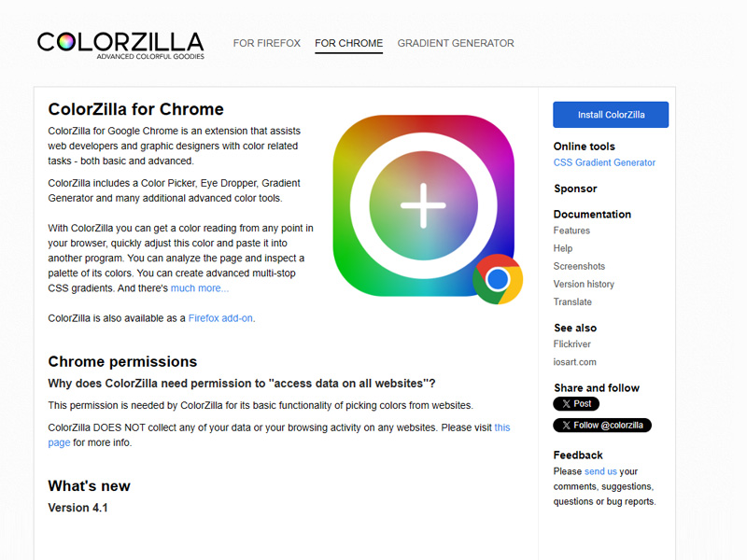Open the Features documentation

point(571,231)
